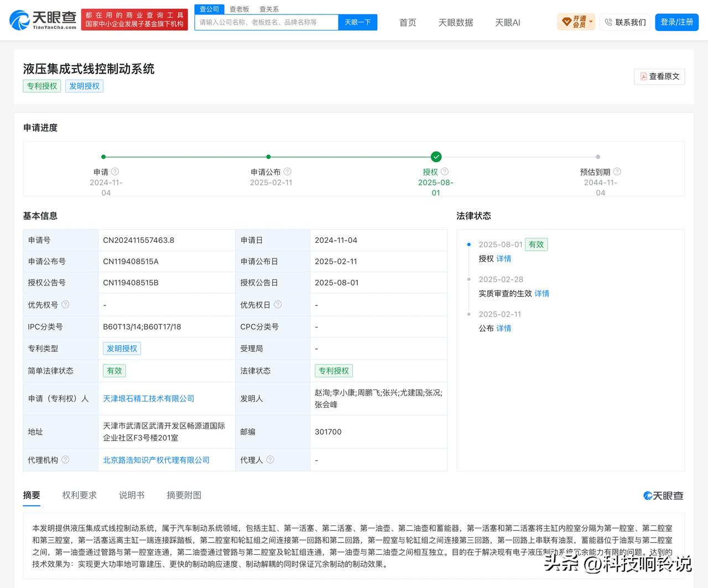708x588 pixels.
Task: Select the 查关系 search tab
Action: [x=269, y=9]
